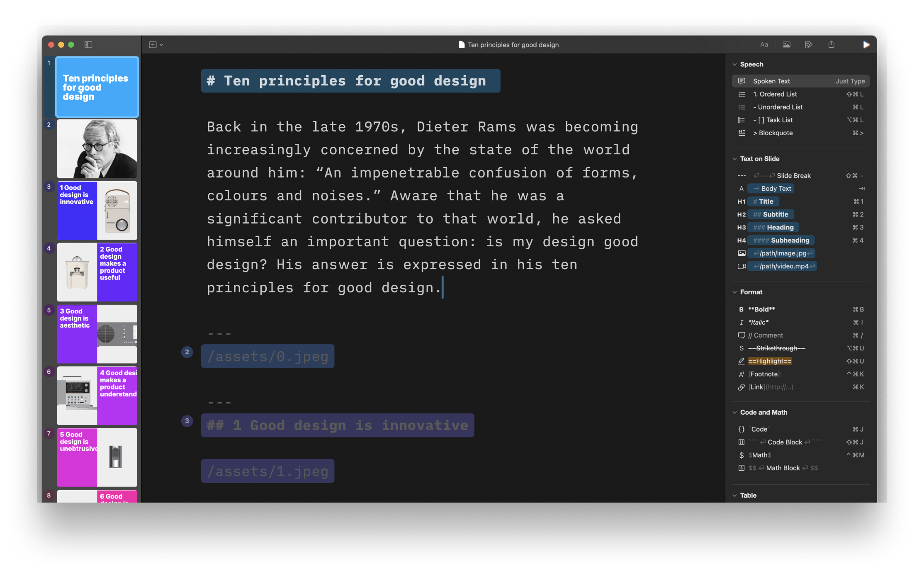The height and width of the screenshot is (571, 924).
Task: Apply Strikethrough formatting
Action: [x=776, y=348]
